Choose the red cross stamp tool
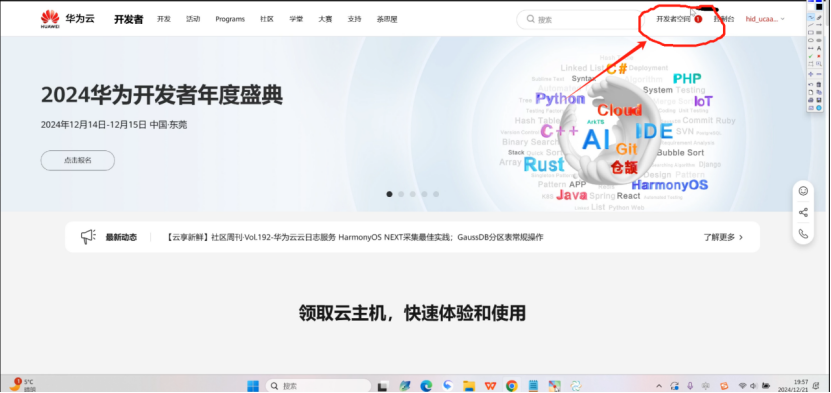 point(819,56)
